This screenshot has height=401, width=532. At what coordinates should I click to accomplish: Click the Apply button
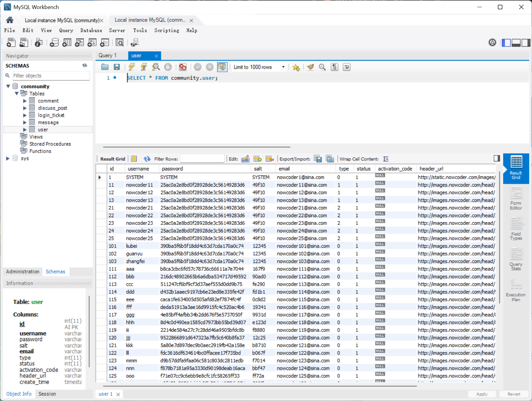click(482, 394)
